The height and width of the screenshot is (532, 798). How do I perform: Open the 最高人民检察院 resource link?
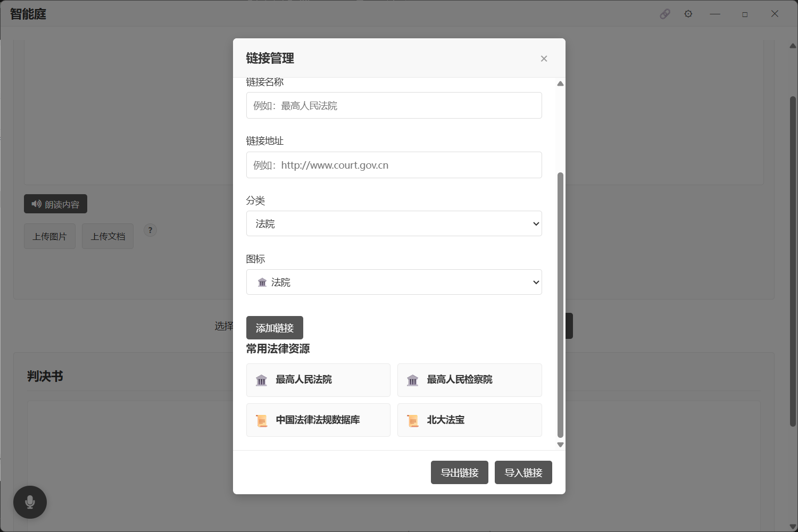tap(469, 380)
